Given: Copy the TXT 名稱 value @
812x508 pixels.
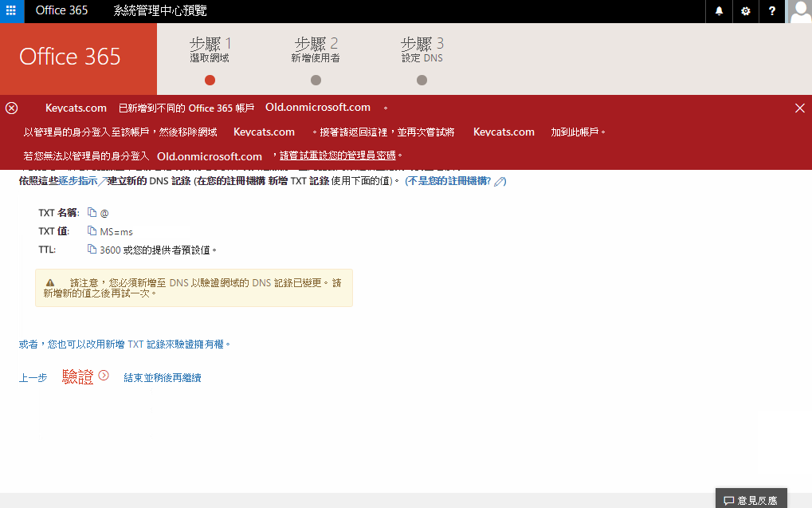Looking at the screenshot, I should tap(92, 212).
